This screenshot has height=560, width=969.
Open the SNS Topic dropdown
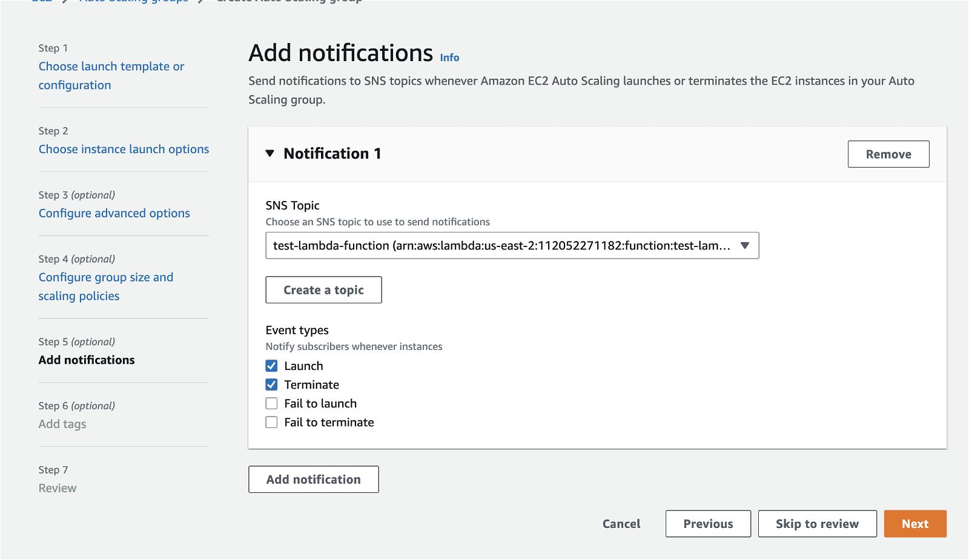click(512, 246)
